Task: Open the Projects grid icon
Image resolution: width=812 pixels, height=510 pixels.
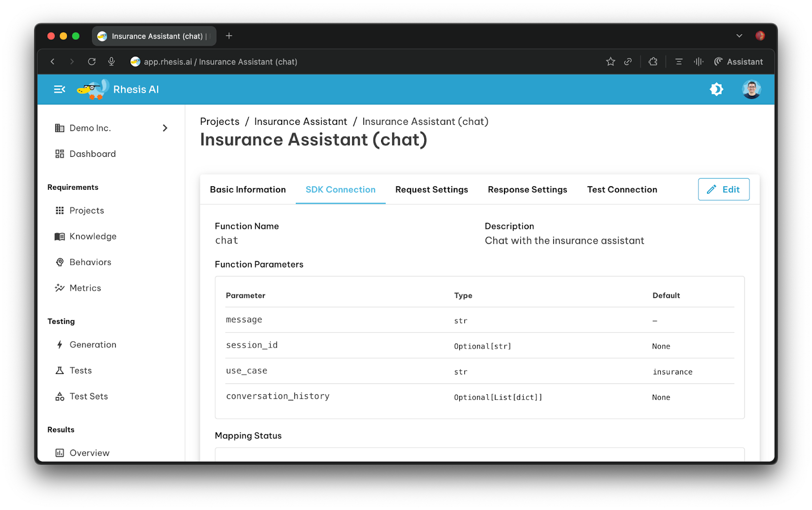Action: click(59, 211)
